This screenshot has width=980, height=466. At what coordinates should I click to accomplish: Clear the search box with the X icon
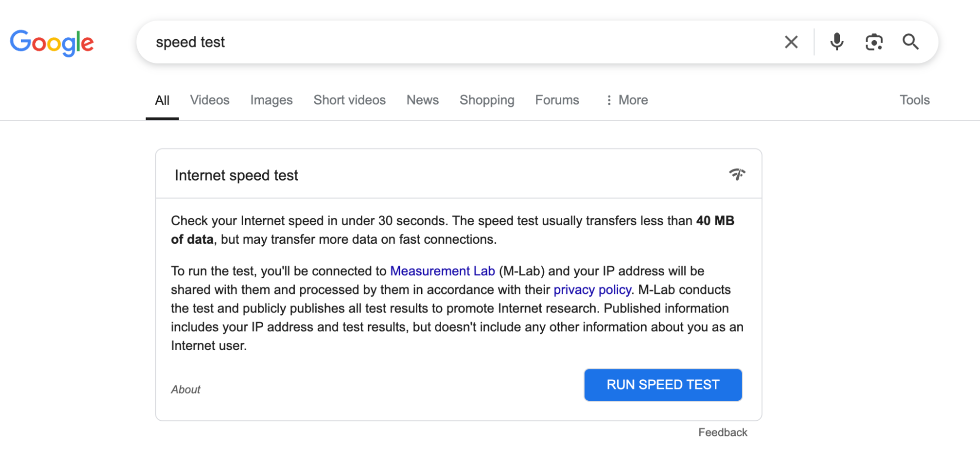pos(791,42)
